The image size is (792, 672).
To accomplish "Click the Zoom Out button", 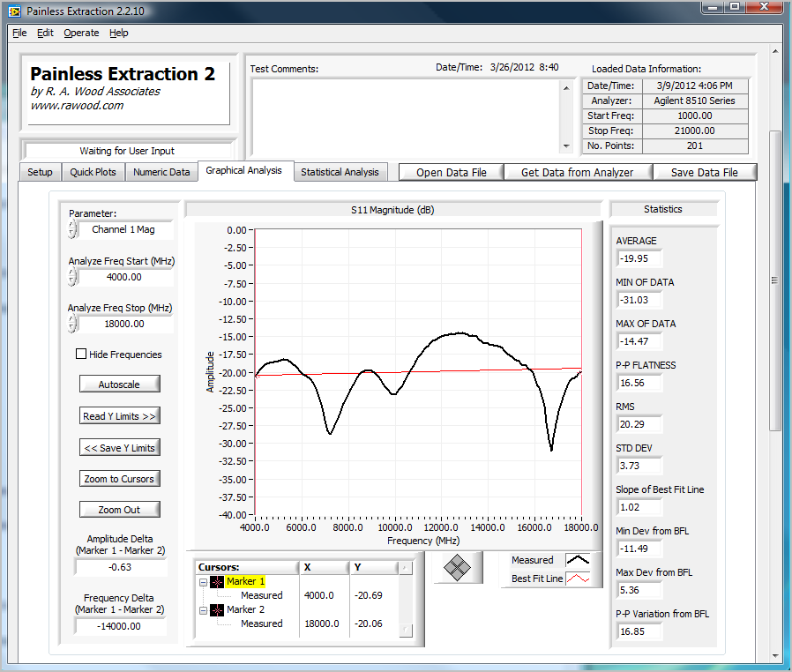I will (120, 510).
